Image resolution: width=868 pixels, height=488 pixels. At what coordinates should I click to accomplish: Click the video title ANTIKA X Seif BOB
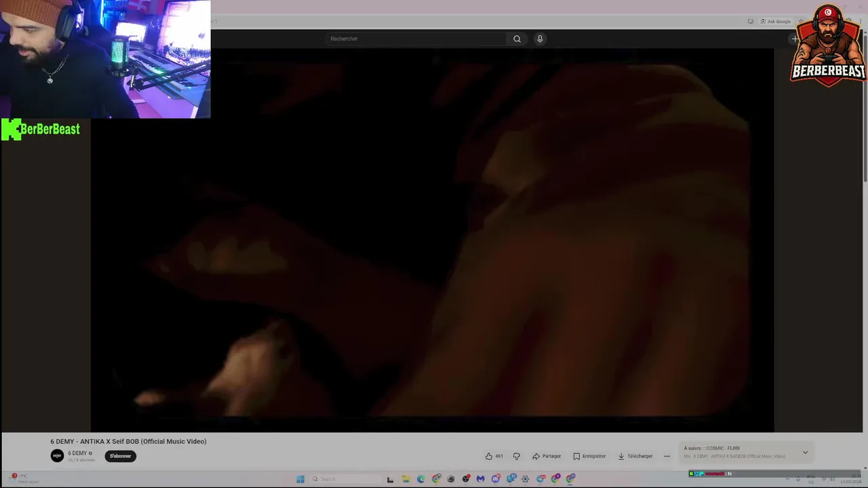tap(128, 441)
